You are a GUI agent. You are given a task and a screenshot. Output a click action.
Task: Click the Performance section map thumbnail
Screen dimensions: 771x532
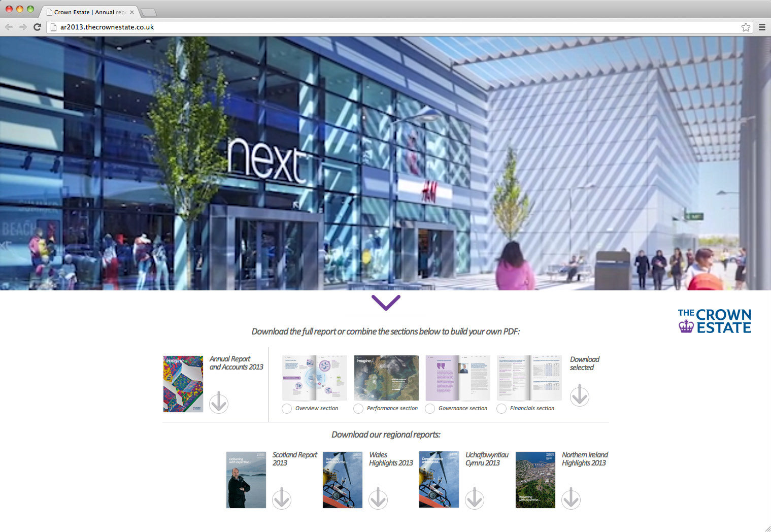point(386,378)
